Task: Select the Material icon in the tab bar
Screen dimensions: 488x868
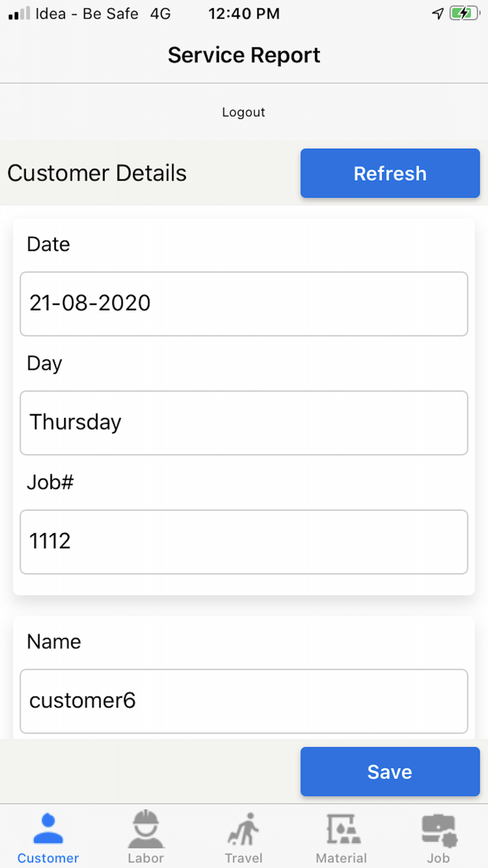Action: click(x=341, y=829)
